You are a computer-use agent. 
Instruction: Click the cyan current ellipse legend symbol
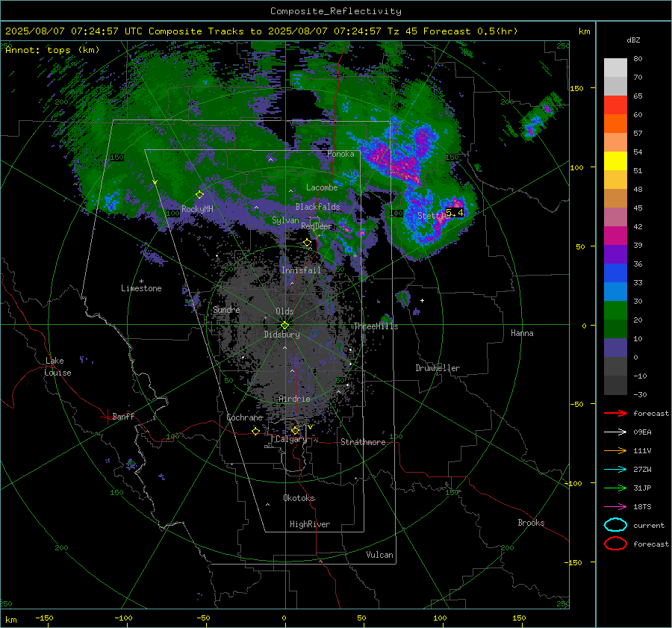(615, 525)
